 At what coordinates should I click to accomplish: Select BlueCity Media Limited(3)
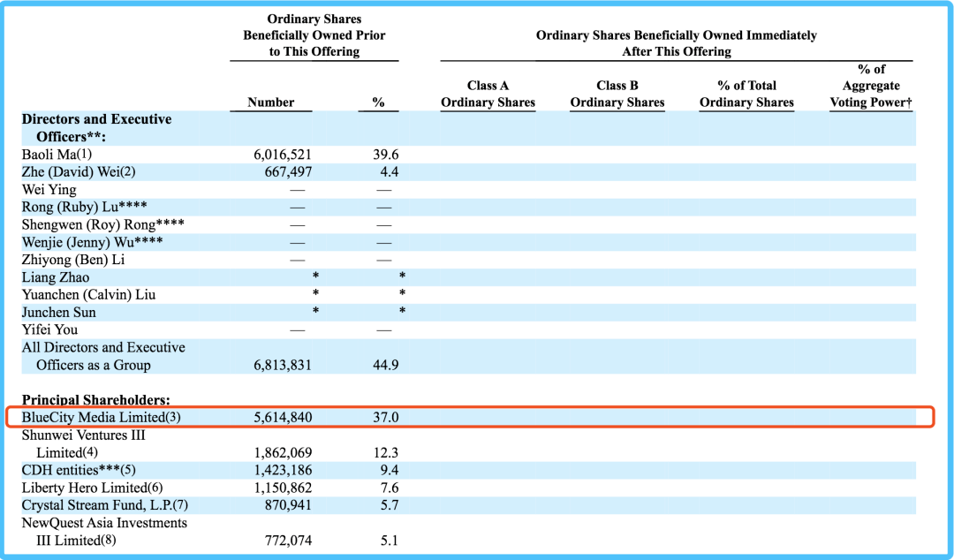(101, 418)
